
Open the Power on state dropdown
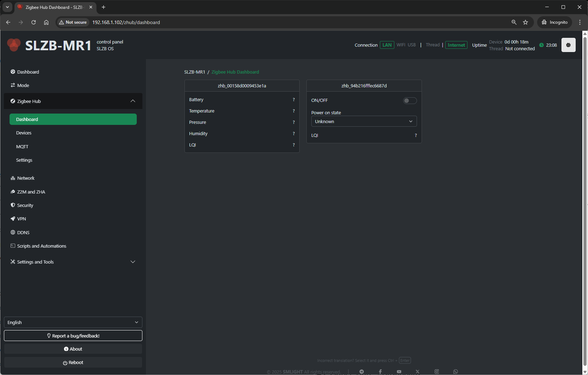[x=364, y=121]
